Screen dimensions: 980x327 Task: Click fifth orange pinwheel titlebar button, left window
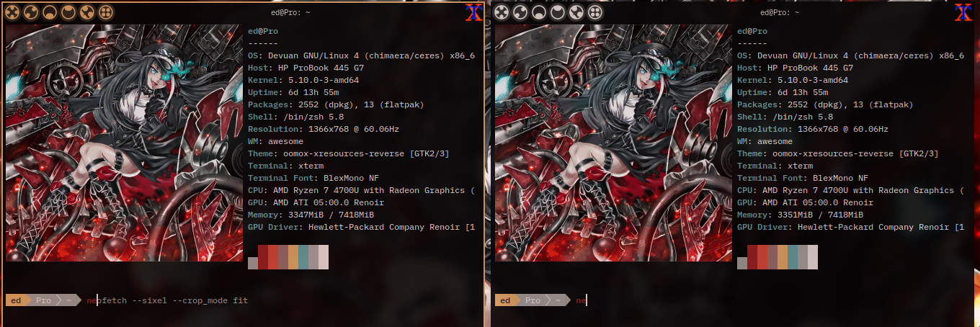click(x=87, y=12)
